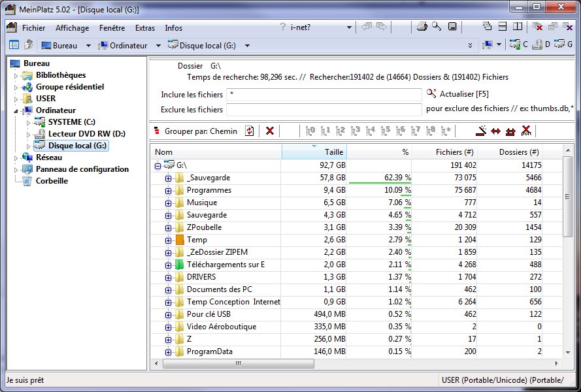The height and width of the screenshot is (392, 581).
Task: Click the horizontal scrollbar thumb
Action: click(x=239, y=363)
